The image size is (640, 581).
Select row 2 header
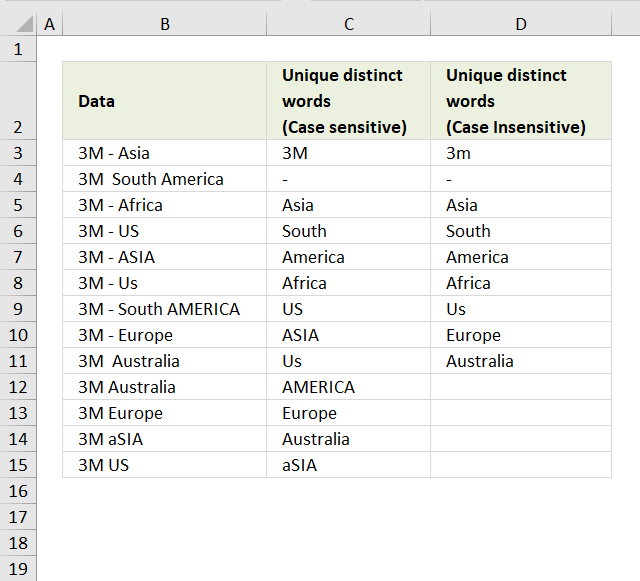(18, 101)
